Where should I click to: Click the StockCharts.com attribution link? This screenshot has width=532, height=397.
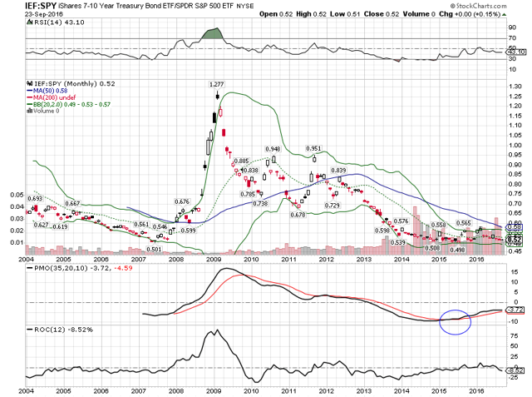[479, 6]
